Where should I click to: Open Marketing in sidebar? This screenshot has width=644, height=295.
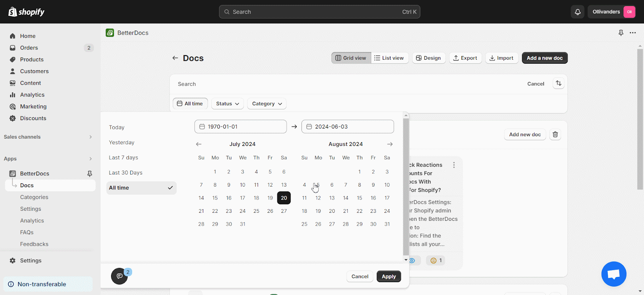(33, 106)
